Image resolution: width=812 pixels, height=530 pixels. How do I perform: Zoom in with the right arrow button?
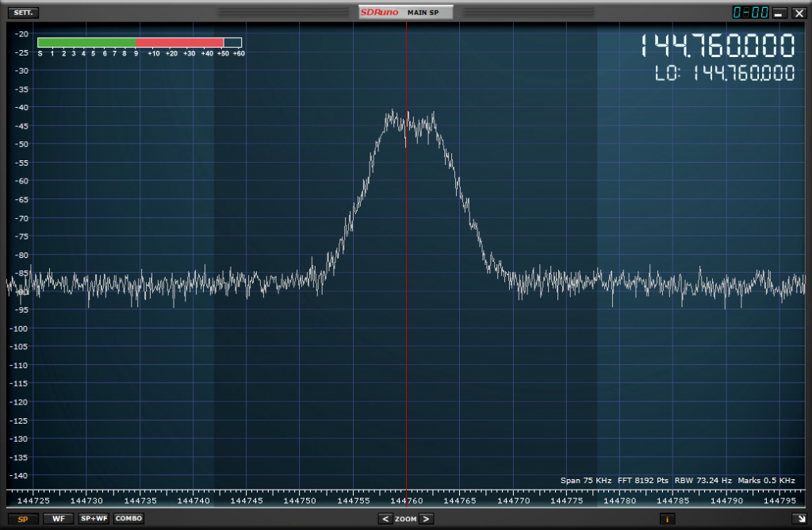[x=426, y=519]
